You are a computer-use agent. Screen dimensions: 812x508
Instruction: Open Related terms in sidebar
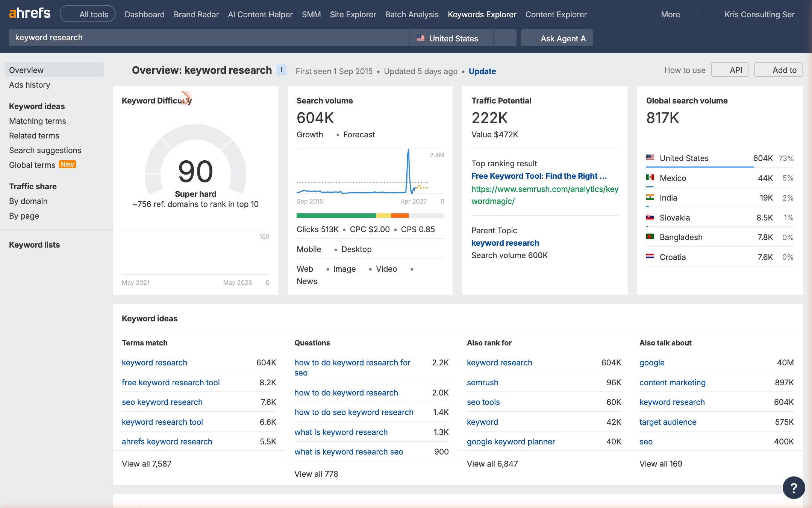pyautogui.click(x=34, y=135)
